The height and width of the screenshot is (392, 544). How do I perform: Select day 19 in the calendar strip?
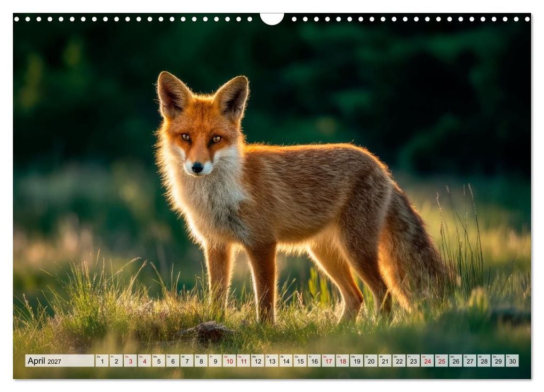(x=357, y=361)
